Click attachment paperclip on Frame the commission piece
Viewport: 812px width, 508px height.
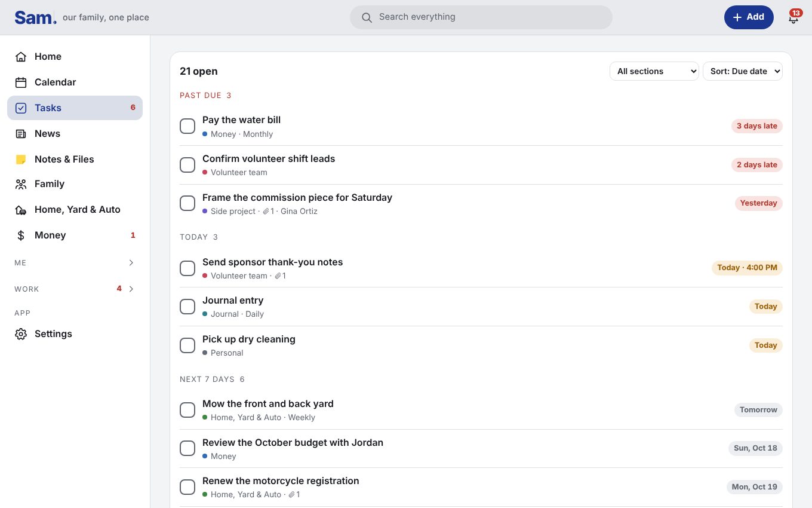click(266, 212)
